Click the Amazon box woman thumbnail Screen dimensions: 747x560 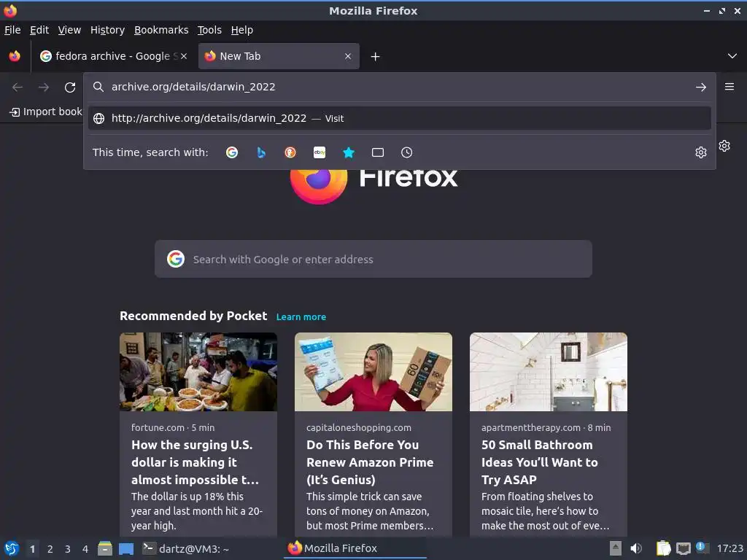point(373,372)
